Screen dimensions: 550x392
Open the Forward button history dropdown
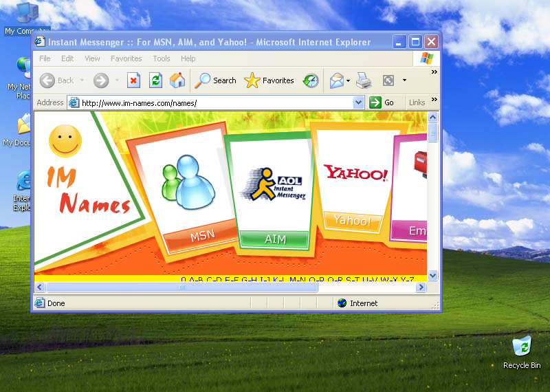coord(117,80)
